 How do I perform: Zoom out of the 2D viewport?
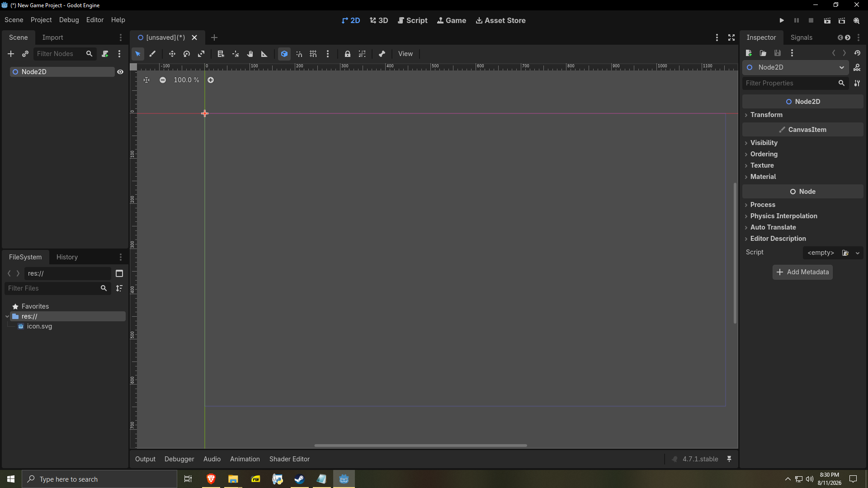click(163, 80)
